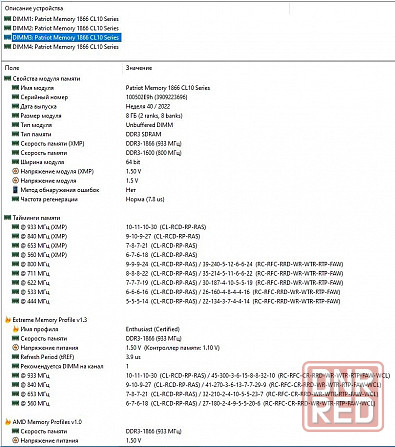Click the voltage icon beside 'Напряжение питания' in Extreme profile

tap(15, 348)
